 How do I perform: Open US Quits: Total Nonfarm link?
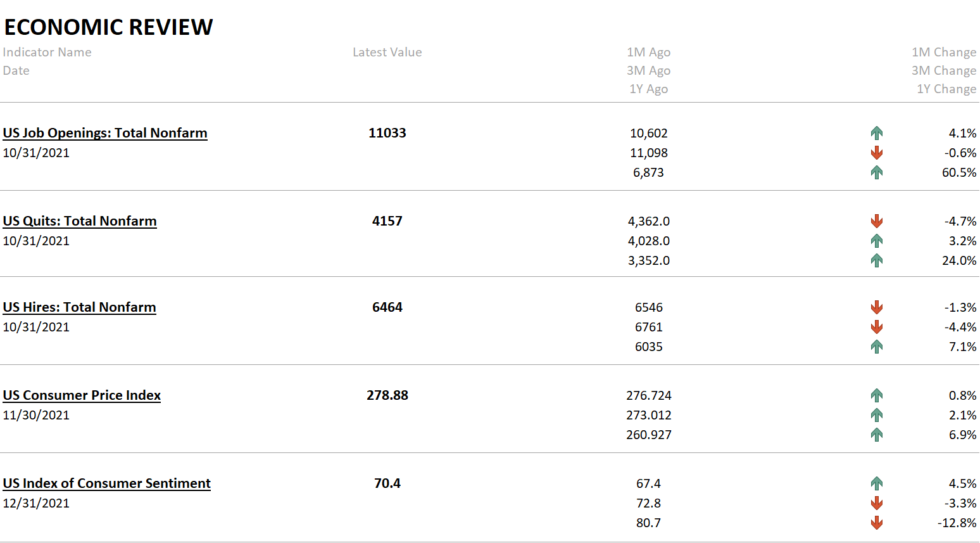(80, 221)
